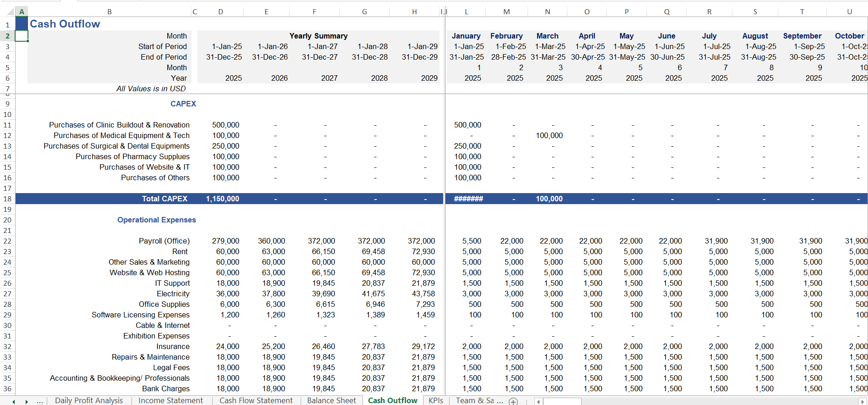This screenshot has height=405, width=868.
Task: Select column D header
Action: (x=220, y=11)
